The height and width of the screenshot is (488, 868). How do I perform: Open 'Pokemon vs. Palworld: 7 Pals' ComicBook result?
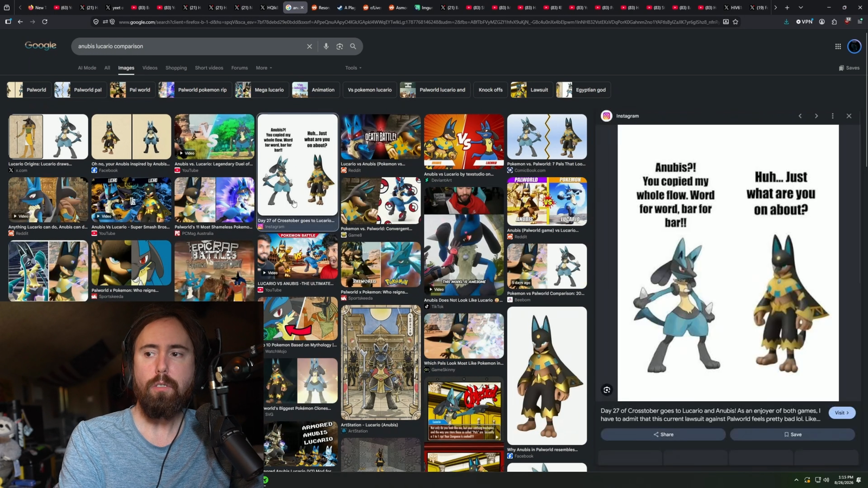547,137
